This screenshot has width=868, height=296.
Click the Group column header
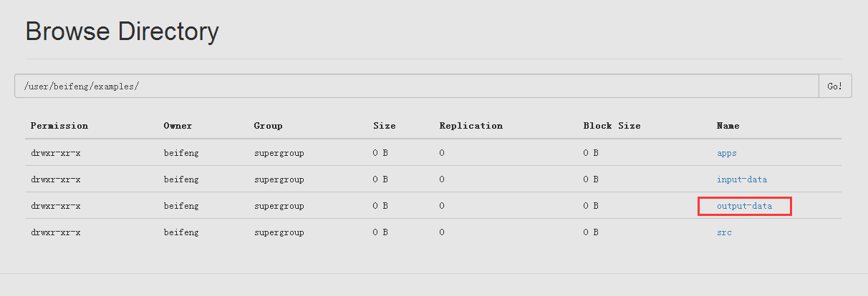268,126
